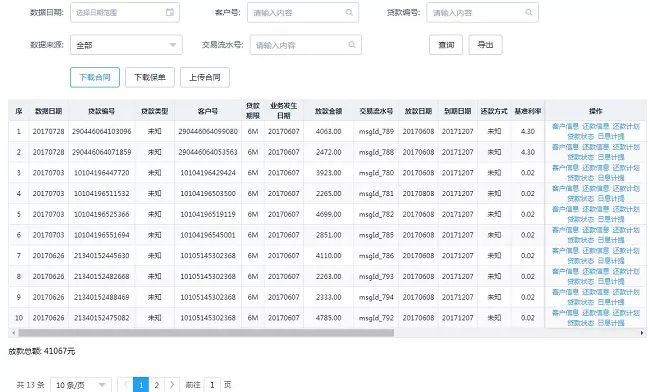Select loan number 10104196447720 cell
This screenshot has height=392, width=650.
(x=102, y=173)
